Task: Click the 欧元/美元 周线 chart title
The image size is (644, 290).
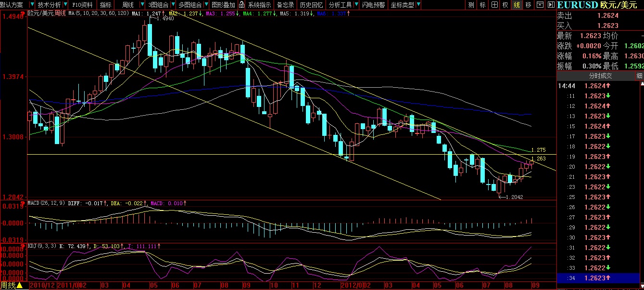Action: [x=47, y=13]
